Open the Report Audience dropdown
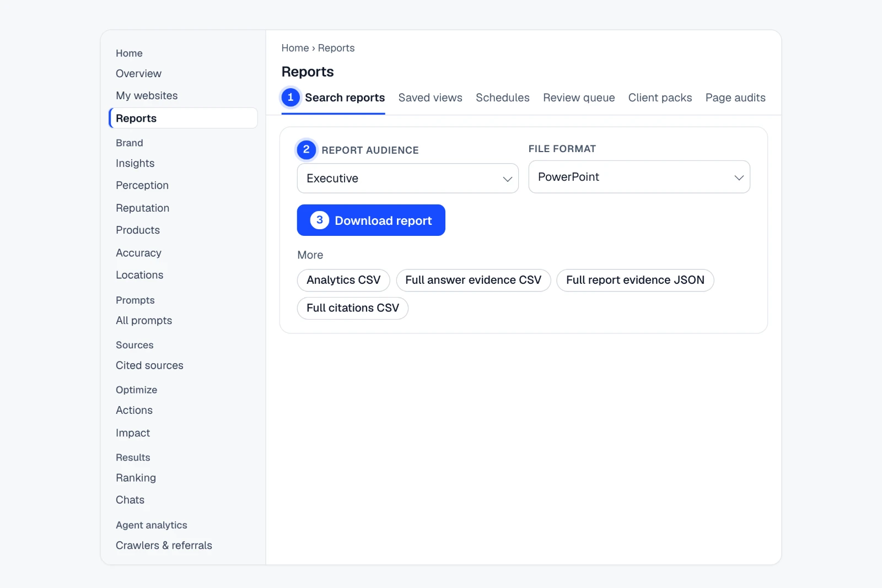Screen dimensions: 882x588 coord(407,178)
